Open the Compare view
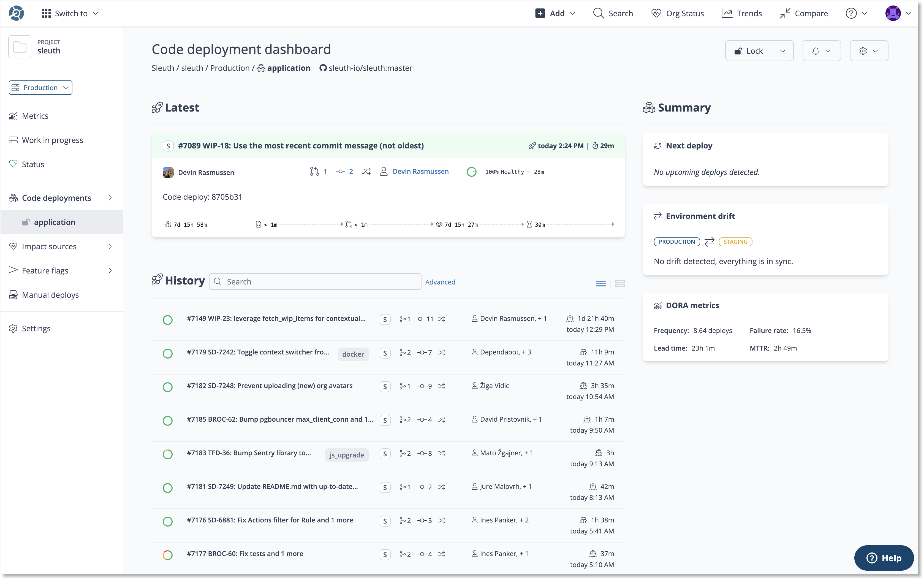 (x=804, y=13)
